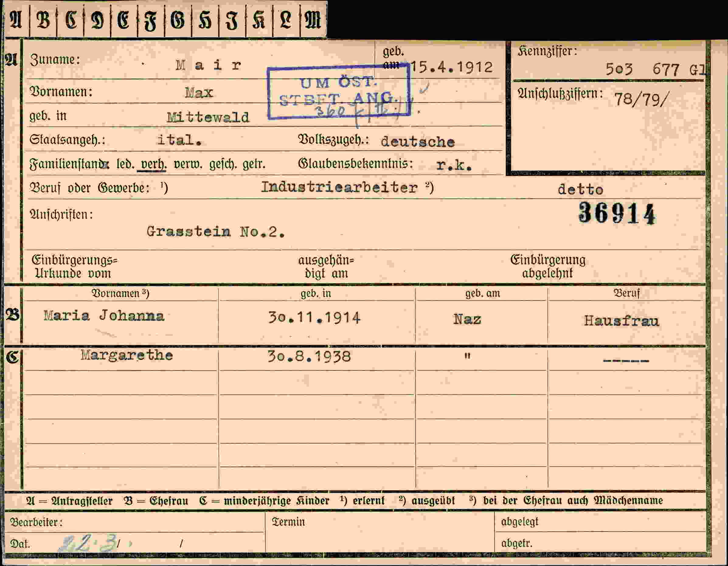728x566 pixels.
Task: Click the nationality value 'ital.'
Action: pos(180,140)
